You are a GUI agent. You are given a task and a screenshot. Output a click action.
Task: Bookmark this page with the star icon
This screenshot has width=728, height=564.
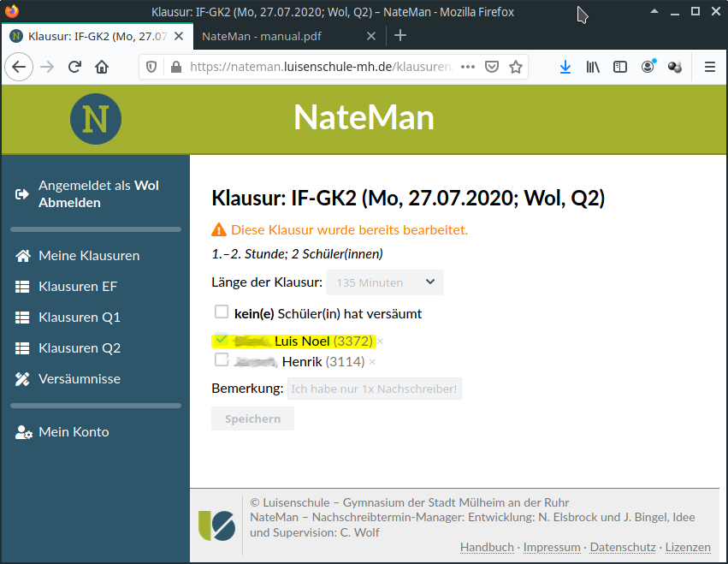[516, 67]
